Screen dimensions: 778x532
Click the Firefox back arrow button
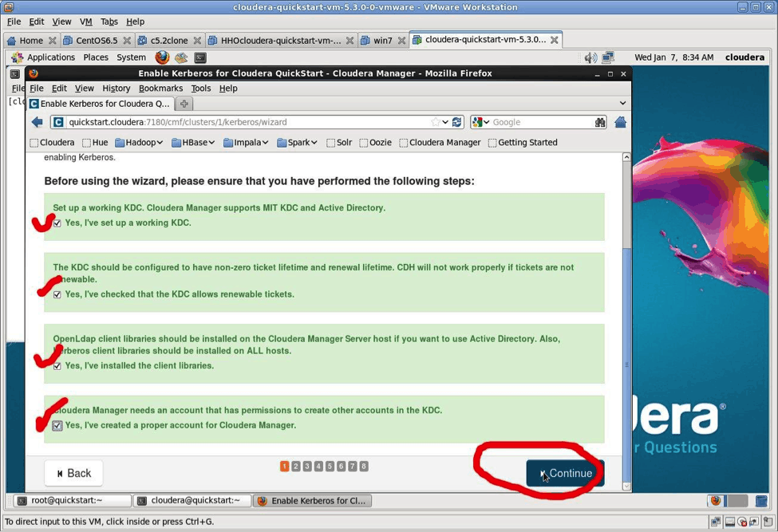click(37, 122)
